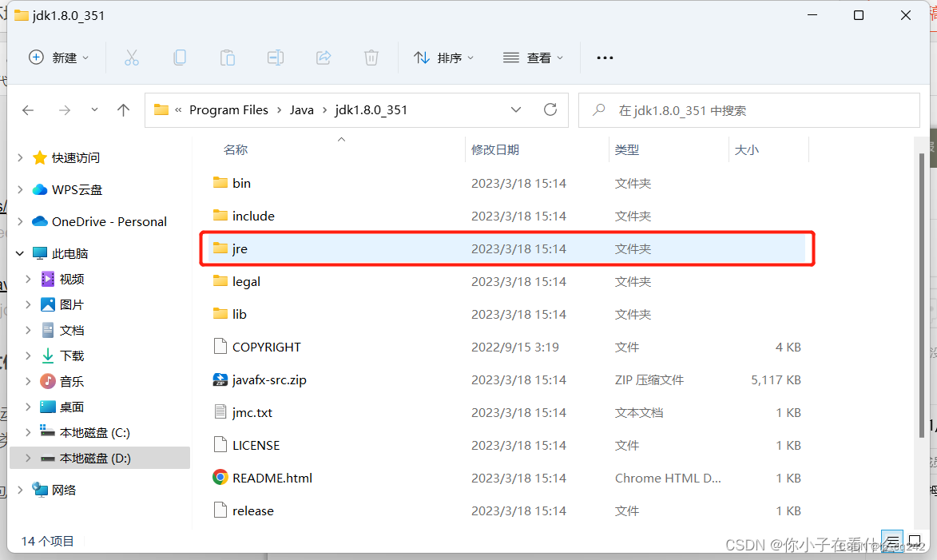This screenshot has width=937, height=560.
Task: Sort by 名称 column header
Action: click(x=236, y=149)
